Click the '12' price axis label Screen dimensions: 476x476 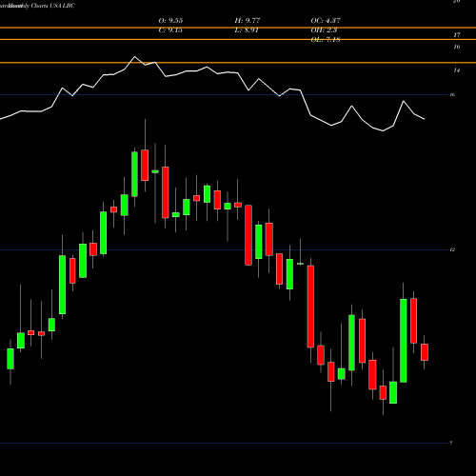[452, 249]
